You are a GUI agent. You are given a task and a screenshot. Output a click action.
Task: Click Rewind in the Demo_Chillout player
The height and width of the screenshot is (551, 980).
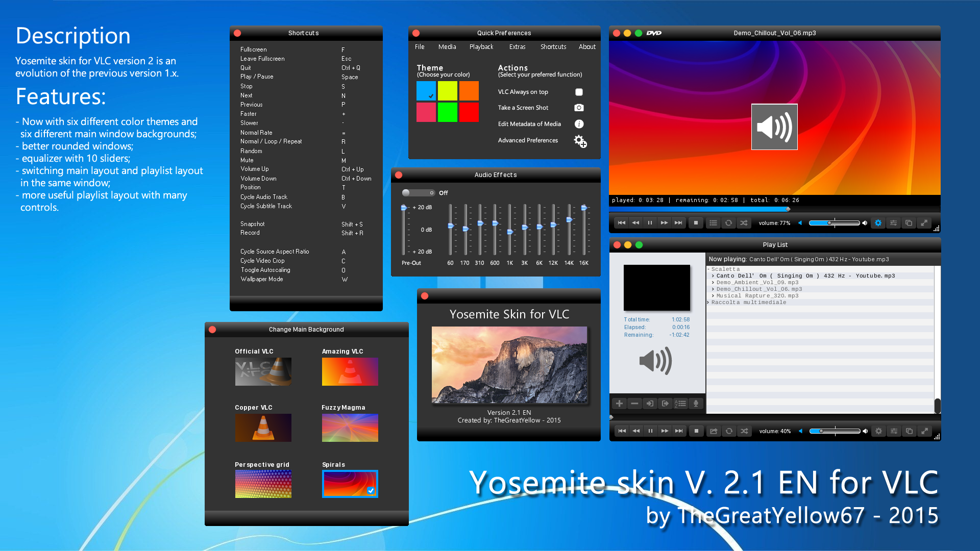pos(635,223)
